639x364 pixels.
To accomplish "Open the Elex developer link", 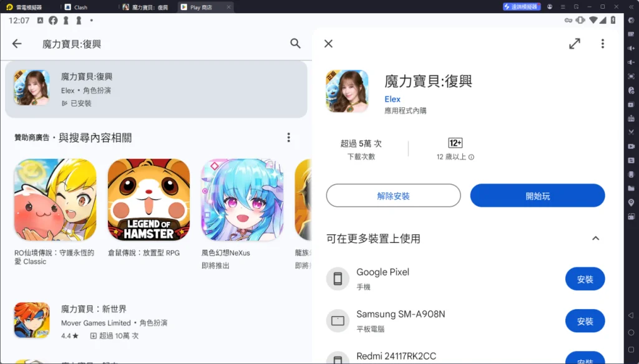I will click(393, 99).
